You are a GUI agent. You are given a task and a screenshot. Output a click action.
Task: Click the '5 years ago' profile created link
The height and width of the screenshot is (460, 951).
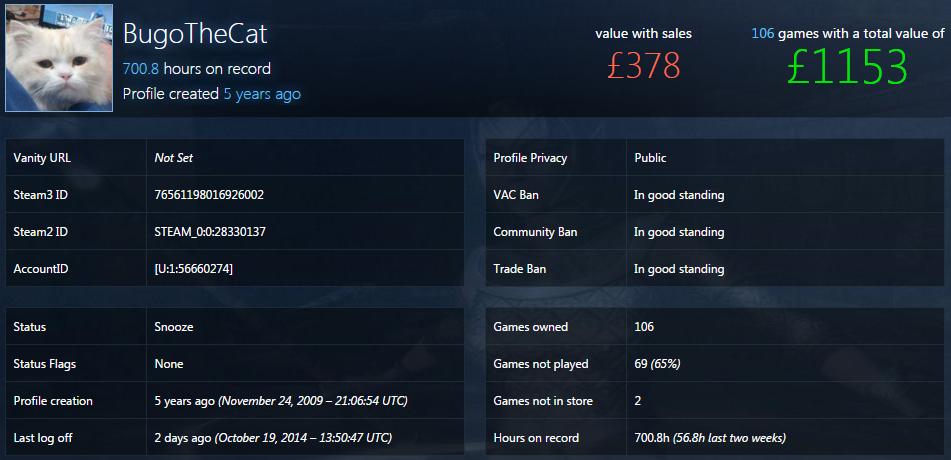coord(262,94)
